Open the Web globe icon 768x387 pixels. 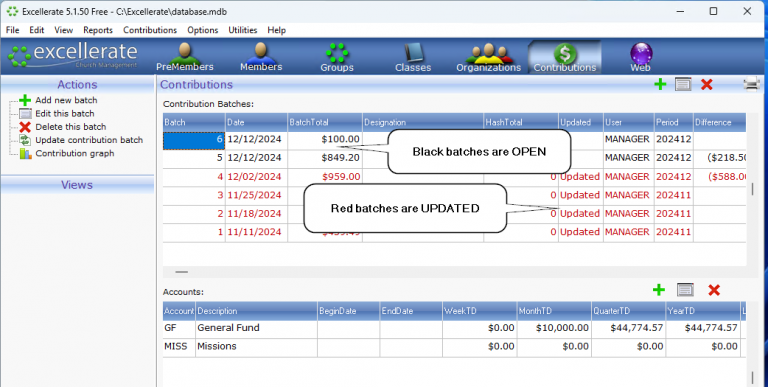click(641, 57)
